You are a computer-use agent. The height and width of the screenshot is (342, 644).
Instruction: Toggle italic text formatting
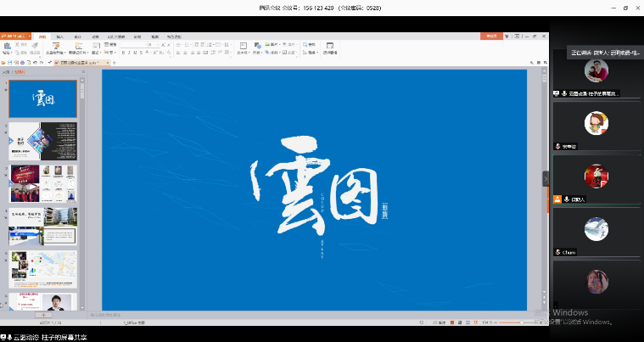(x=131, y=53)
